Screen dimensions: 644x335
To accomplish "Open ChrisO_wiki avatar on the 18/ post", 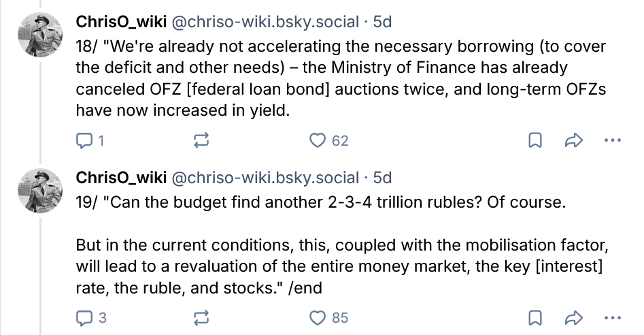I will point(40,35).
